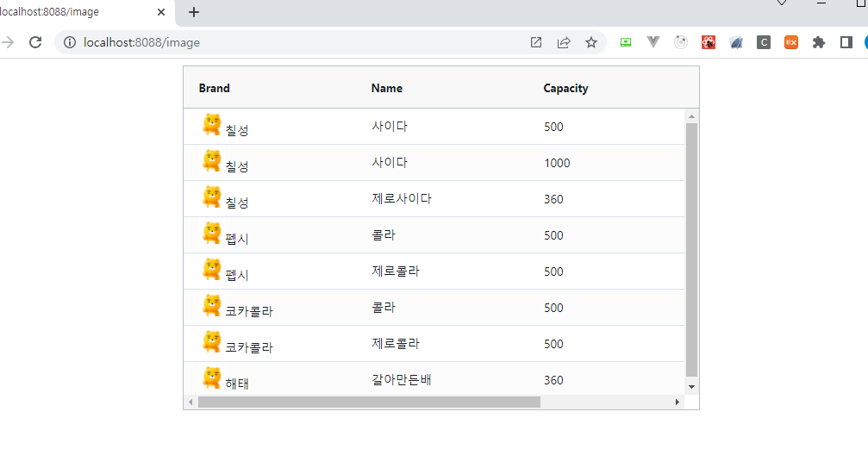
Task: Click lion image in 펩시 제로콜라 row
Action: [211, 270]
